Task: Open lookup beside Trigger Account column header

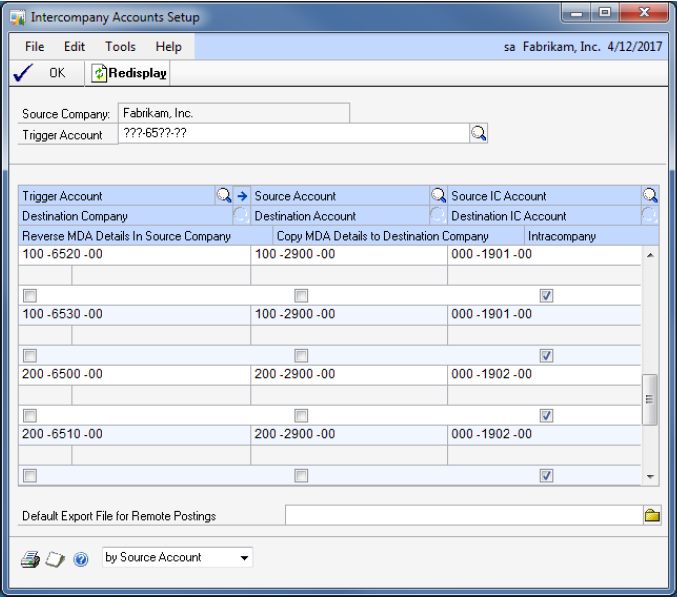Action: tap(224, 196)
